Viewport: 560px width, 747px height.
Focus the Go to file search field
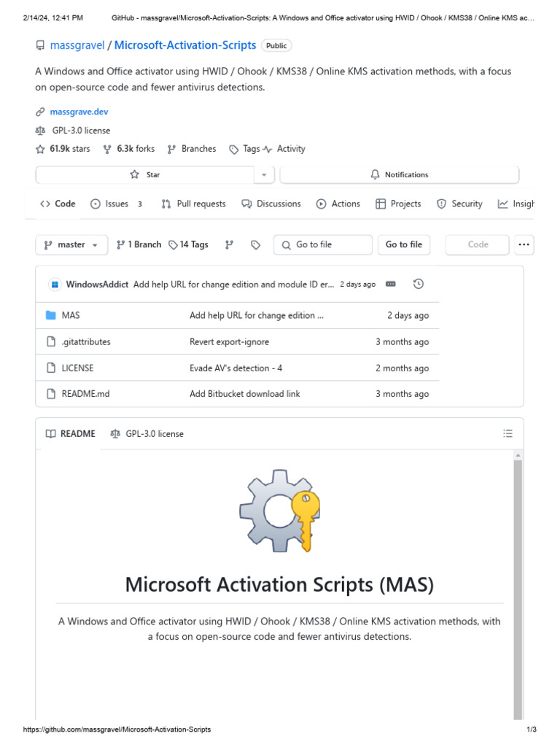(323, 245)
